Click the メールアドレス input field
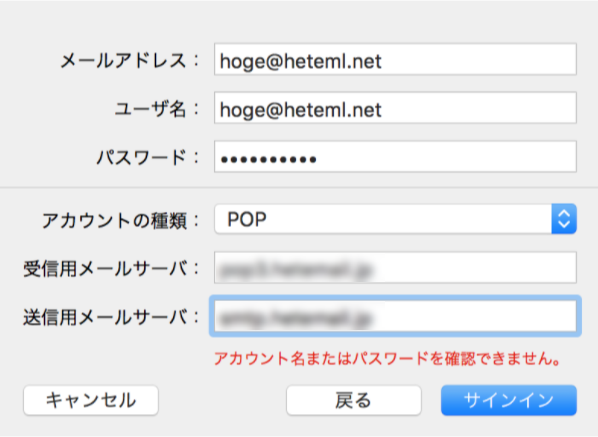The image size is (598, 437). pyautogui.click(x=395, y=59)
